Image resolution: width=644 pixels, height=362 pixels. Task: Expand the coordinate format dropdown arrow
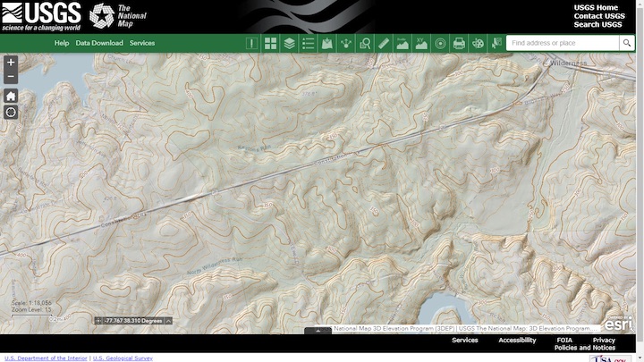coord(168,321)
